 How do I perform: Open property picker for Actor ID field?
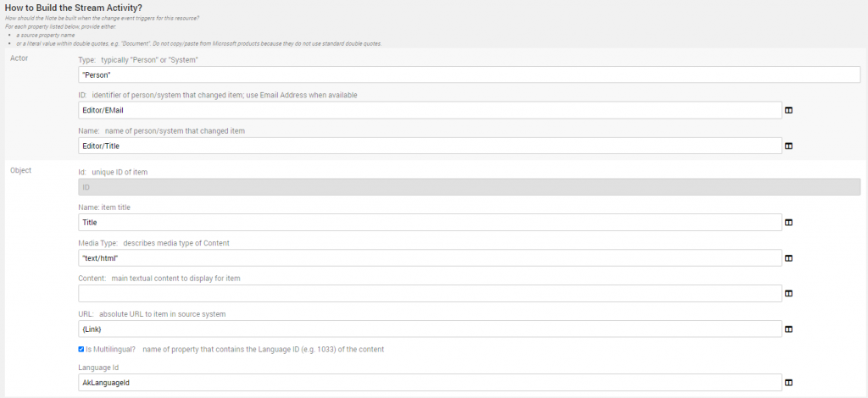coord(788,110)
